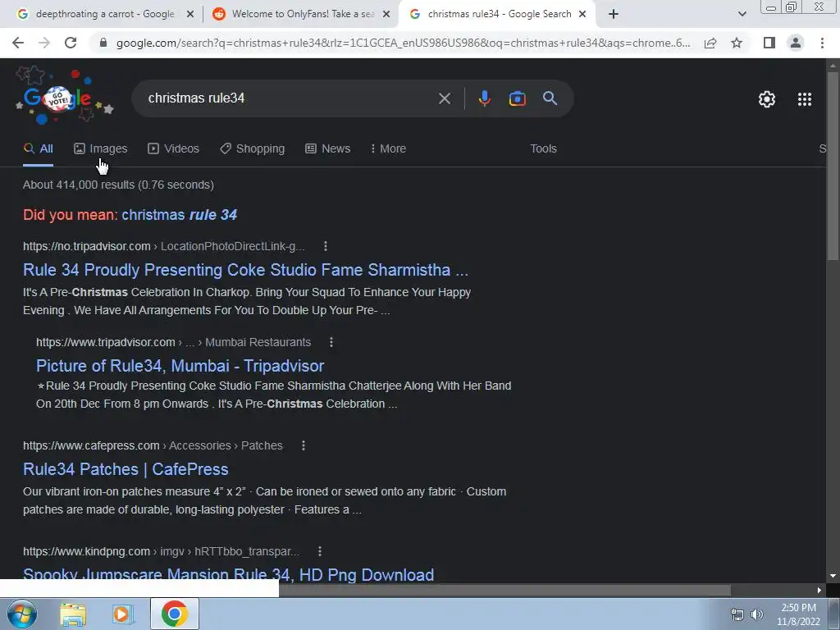
Task: Go back to the previous page
Action: click(x=18, y=43)
